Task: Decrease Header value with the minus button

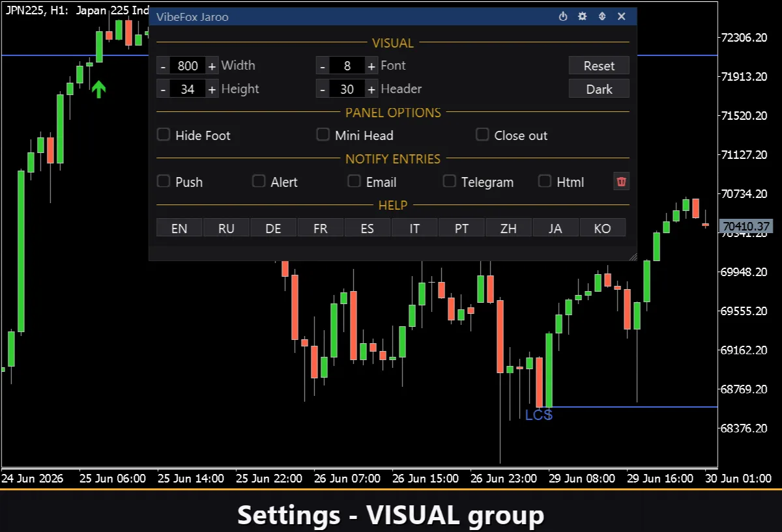Action: point(322,89)
